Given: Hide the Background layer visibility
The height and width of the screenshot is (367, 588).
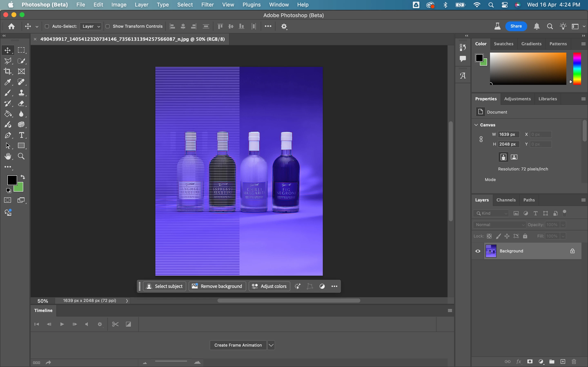Looking at the screenshot, I should [x=478, y=251].
